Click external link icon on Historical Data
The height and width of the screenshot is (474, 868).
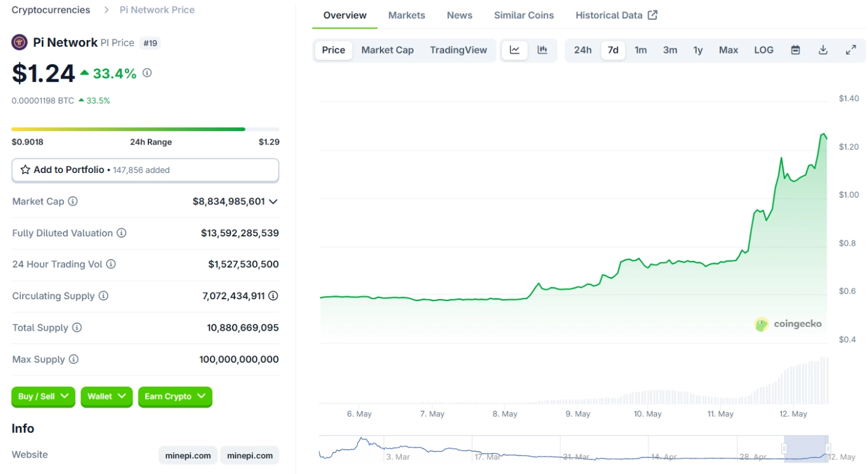[653, 15]
